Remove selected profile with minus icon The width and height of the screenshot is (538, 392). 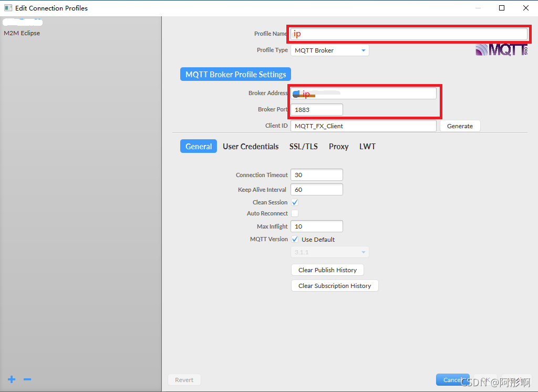pos(27,379)
